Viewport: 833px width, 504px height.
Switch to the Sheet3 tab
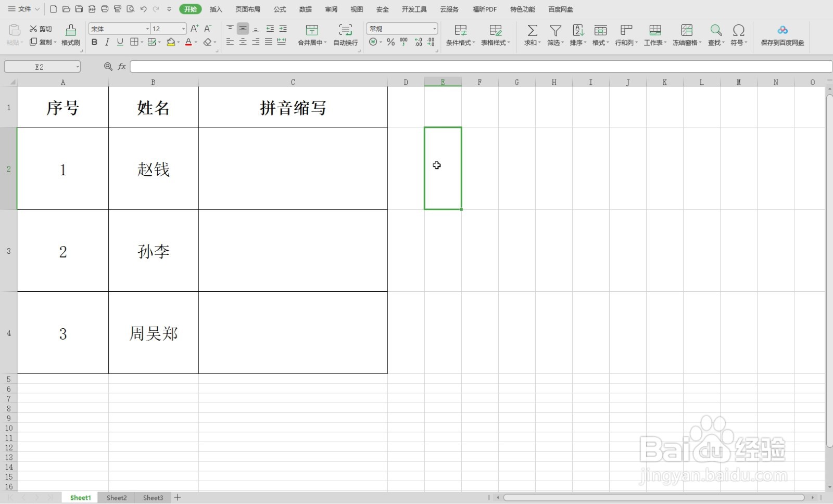[153, 498]
